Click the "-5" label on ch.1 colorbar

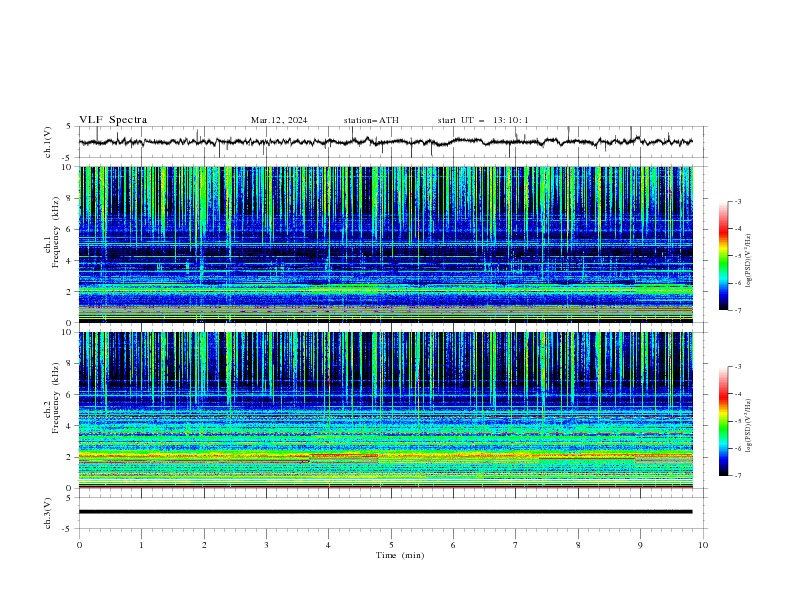click(x=738, y=256)
